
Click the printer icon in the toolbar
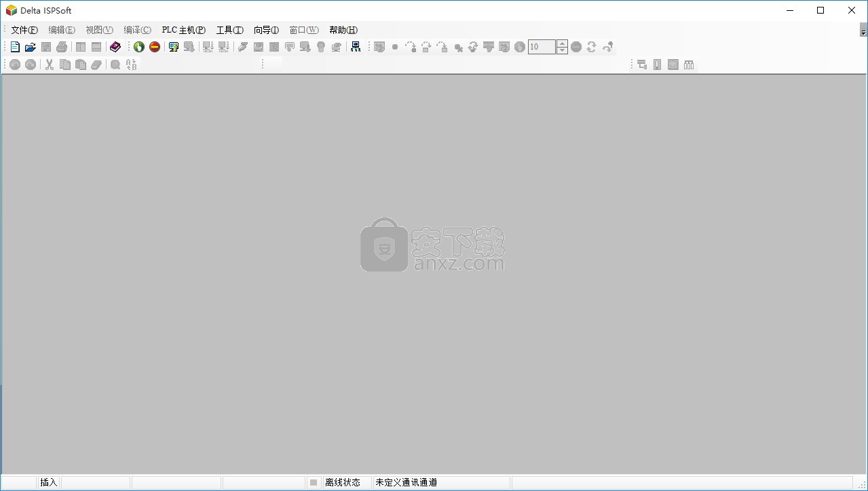tap(62, 47)
